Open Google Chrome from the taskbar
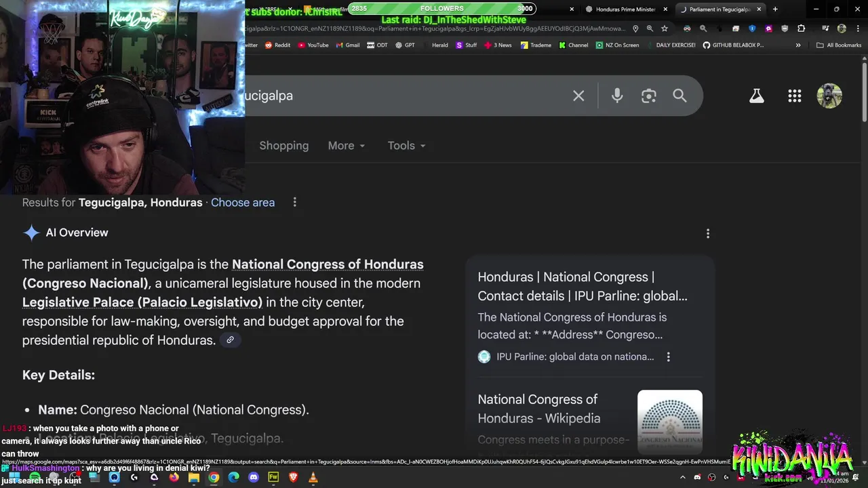 click(214, 477)
